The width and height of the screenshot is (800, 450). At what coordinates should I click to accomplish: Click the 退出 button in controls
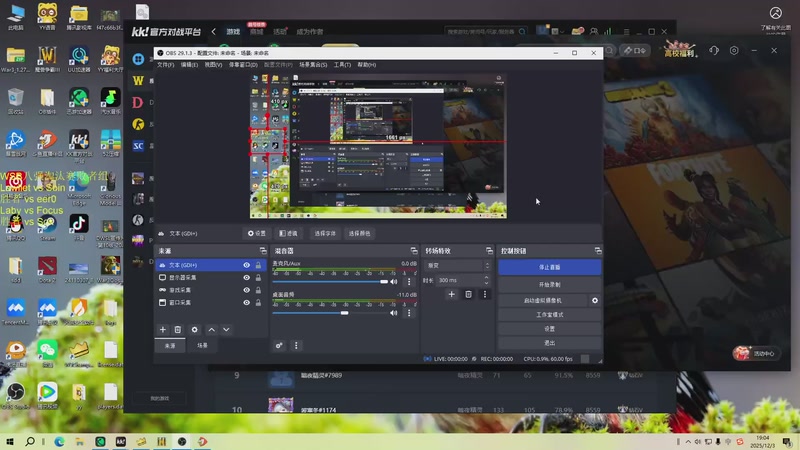pyautogui.click(x=549, y=343)
